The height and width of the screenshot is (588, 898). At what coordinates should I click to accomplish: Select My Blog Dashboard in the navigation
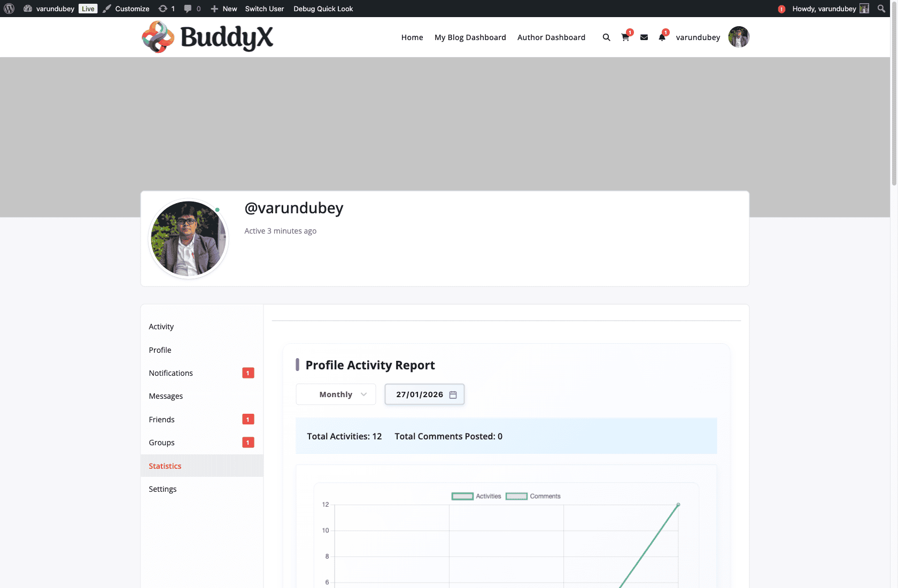(470, 37)
